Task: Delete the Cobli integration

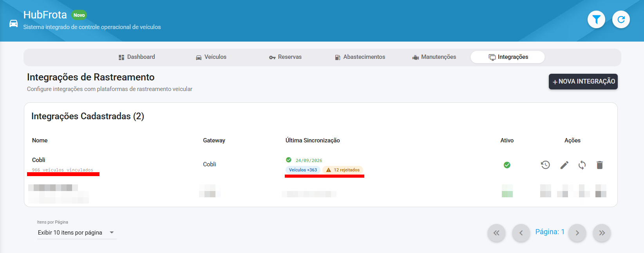Action: [x=600, y=165]
